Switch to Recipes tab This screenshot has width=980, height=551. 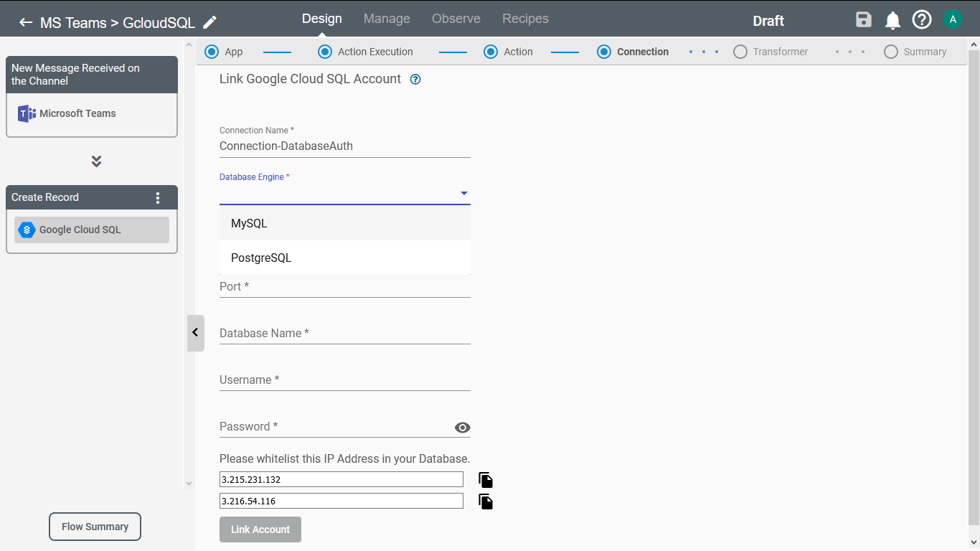[x=525, y=19]
